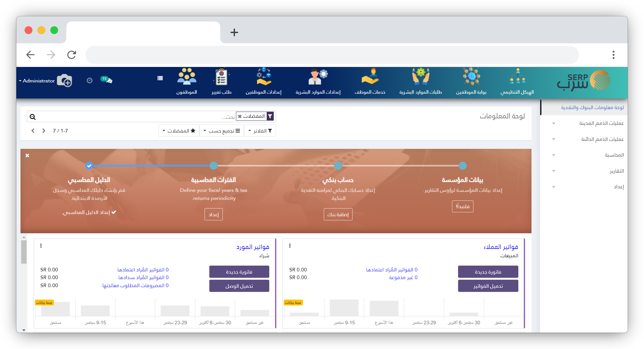This screenshot has height=349, width=644.
Task: Expand عمليات الذمم المدينة sidebar section
Action: [601, 123]
